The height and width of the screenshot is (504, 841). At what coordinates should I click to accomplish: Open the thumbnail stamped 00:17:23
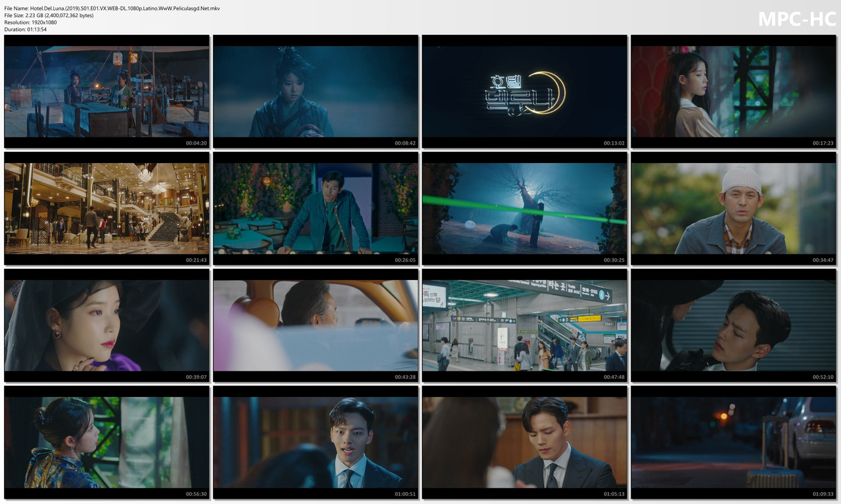pos(733,91)
